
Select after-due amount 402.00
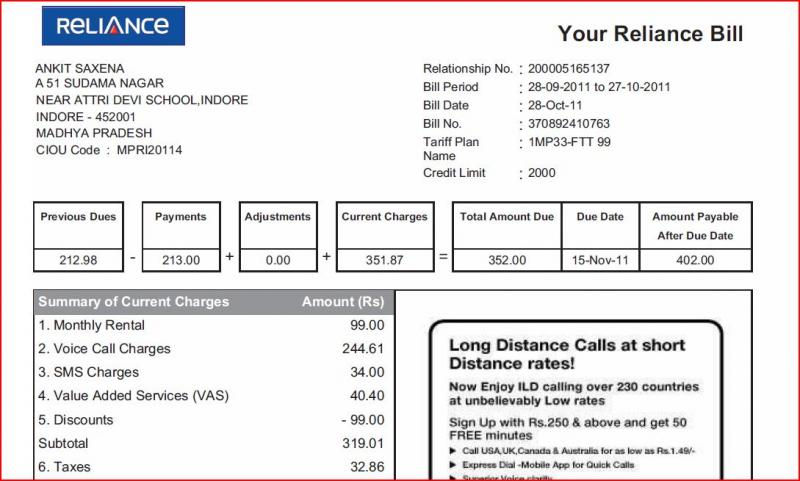(x=695, y=260)
